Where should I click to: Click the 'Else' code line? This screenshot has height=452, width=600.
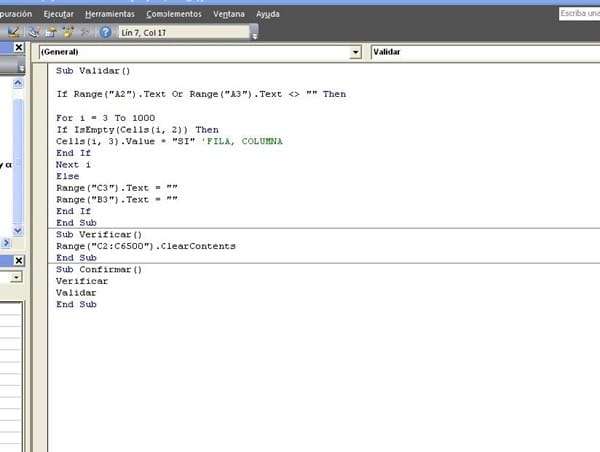[68, 176]
